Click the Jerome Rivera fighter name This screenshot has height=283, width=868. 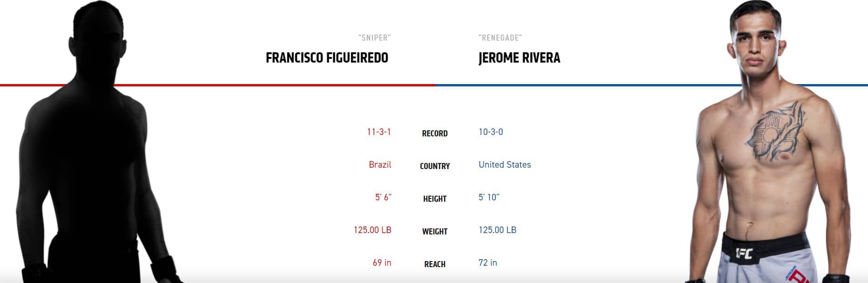(x=519, y=58)
